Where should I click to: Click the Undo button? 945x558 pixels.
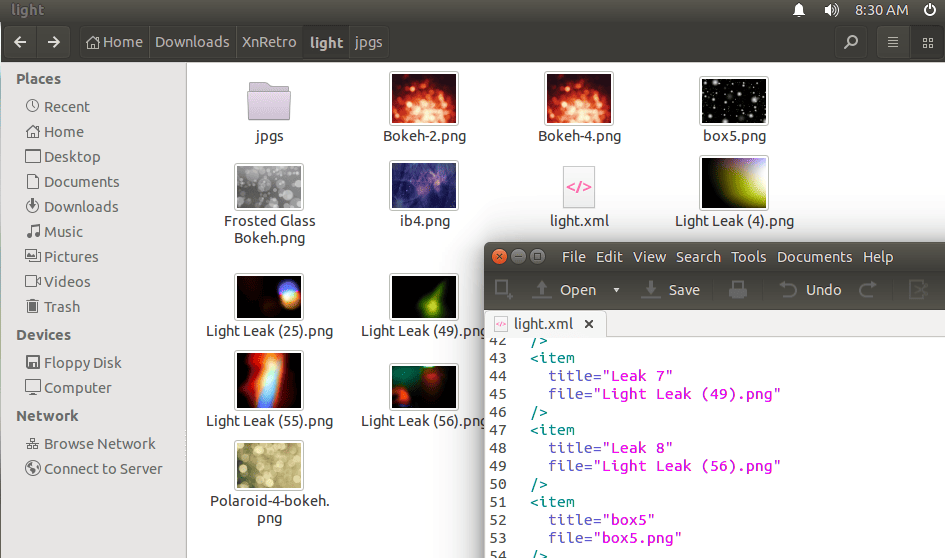coord(811,290)
